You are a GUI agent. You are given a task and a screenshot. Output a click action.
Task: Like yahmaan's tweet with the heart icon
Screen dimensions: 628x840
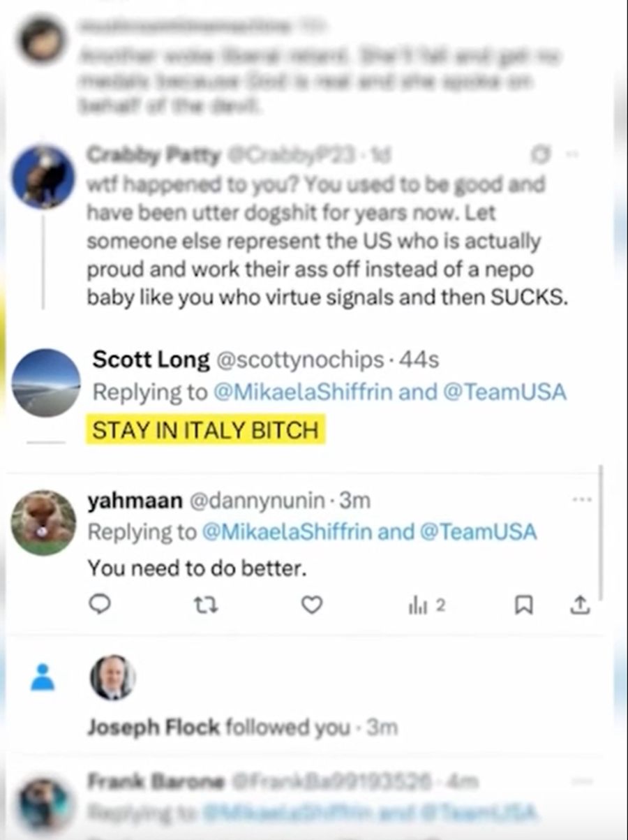312,605
